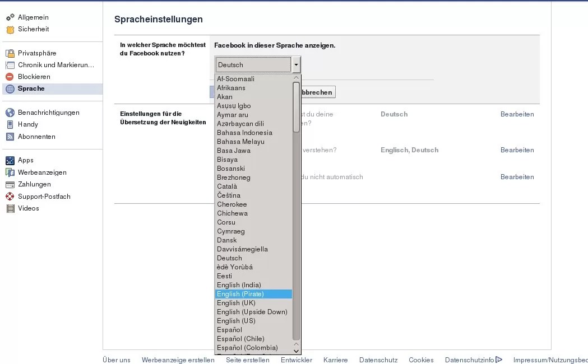Open the Cookies footer link
588x364 pixels.
[421, 360]
